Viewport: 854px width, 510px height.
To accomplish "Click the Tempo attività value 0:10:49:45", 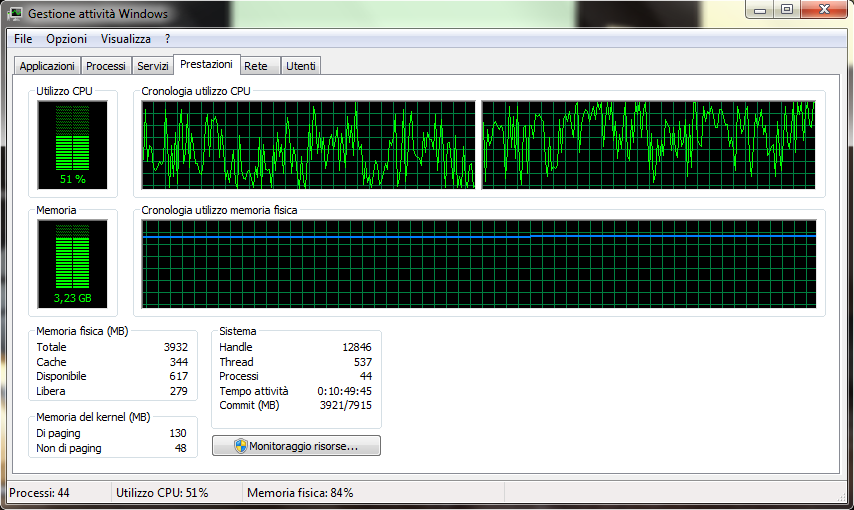I will (345, 391).
